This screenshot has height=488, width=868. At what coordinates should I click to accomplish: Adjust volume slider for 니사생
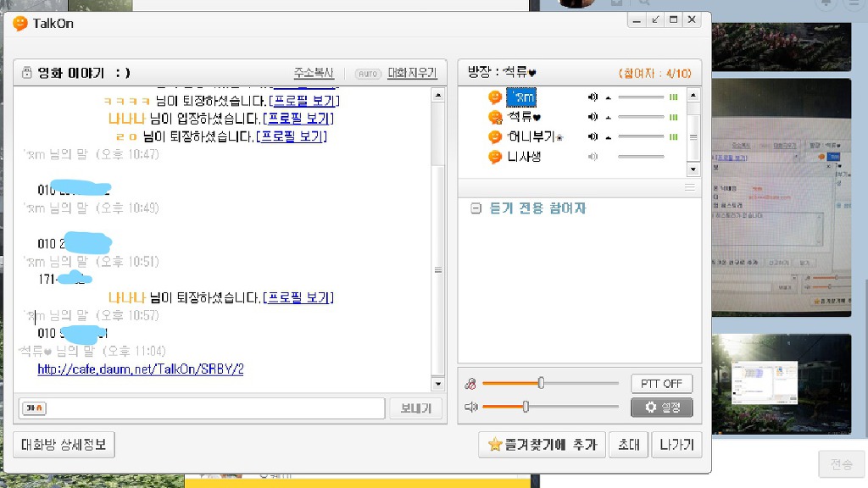coord(641,157)
